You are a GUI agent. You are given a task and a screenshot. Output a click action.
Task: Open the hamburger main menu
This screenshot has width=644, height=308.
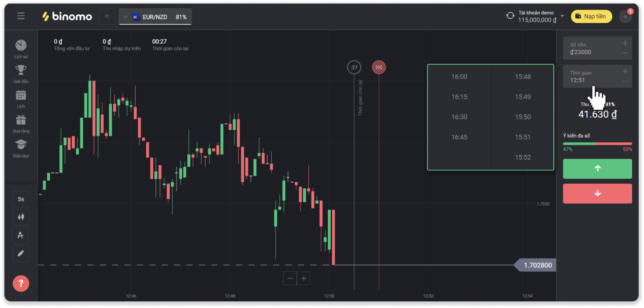(21, 16)
